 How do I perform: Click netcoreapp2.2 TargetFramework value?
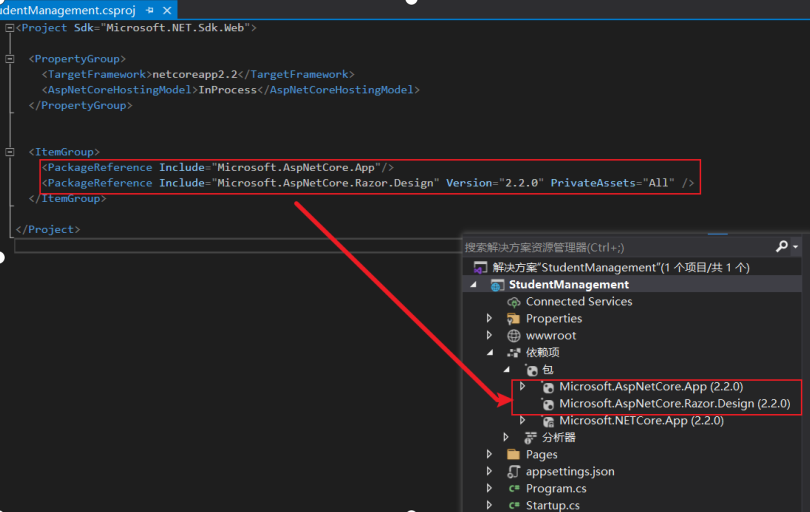pyautogui.click(x=195, y=74)
